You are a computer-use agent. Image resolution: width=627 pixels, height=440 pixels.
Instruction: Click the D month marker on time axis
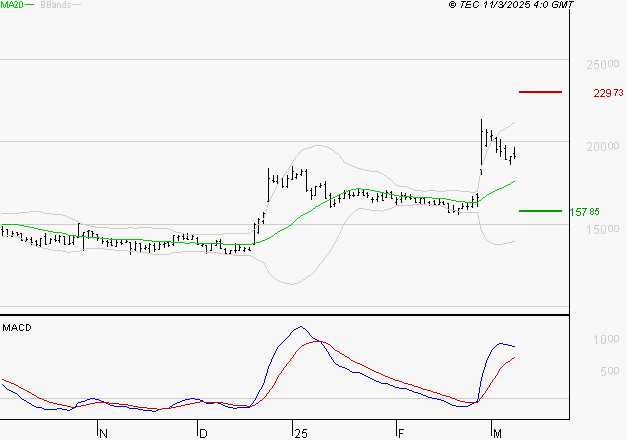pyautogui.click(x=203, y=434)
